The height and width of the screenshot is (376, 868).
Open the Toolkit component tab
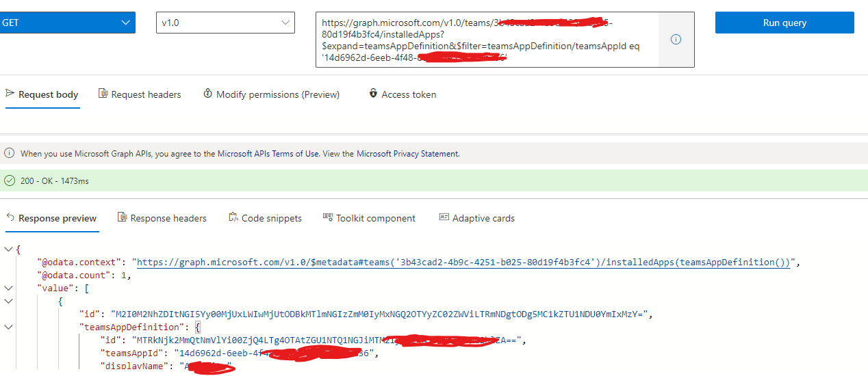click(370, 219)
